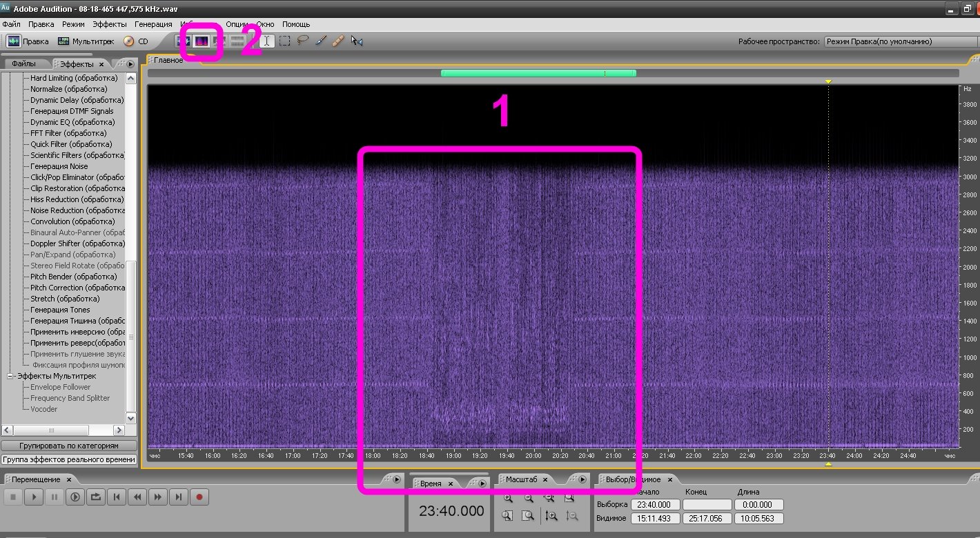
Task: Click the circled play-to-end button
Action: pos(75,497)
